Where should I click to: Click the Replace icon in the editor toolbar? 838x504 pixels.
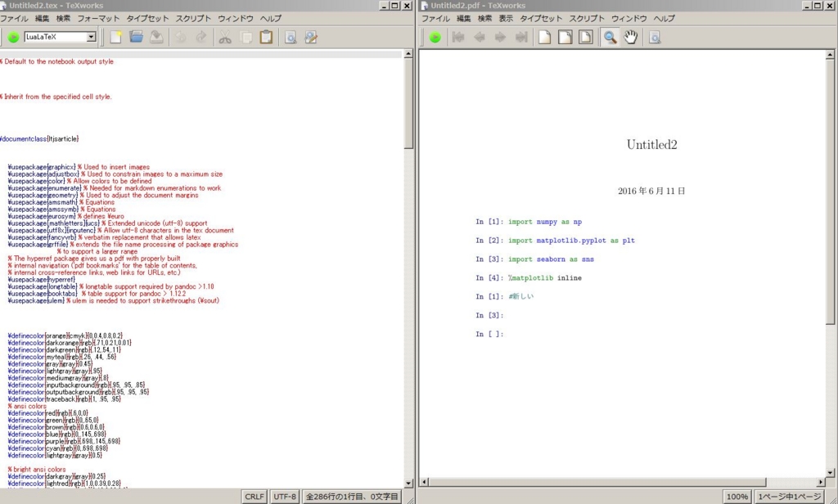pyautogui.click(x=311, y=37)
